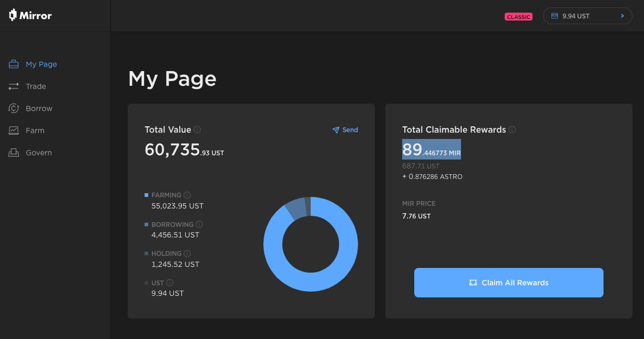Click the highlighted 89.446773 MIR amount
Image resolution: width=644 pixels, height=339 pixels.
click(432, 149)
